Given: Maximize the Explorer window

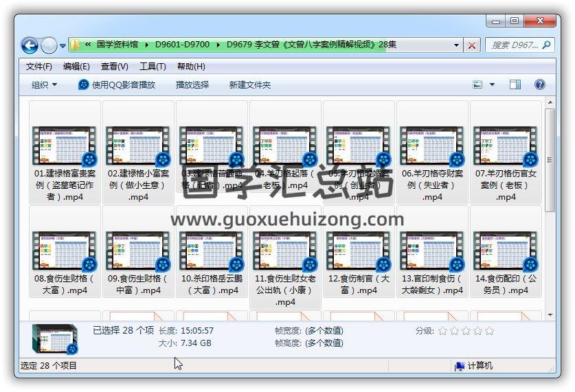Looking at the screenshot, I should tap(515, 21).
